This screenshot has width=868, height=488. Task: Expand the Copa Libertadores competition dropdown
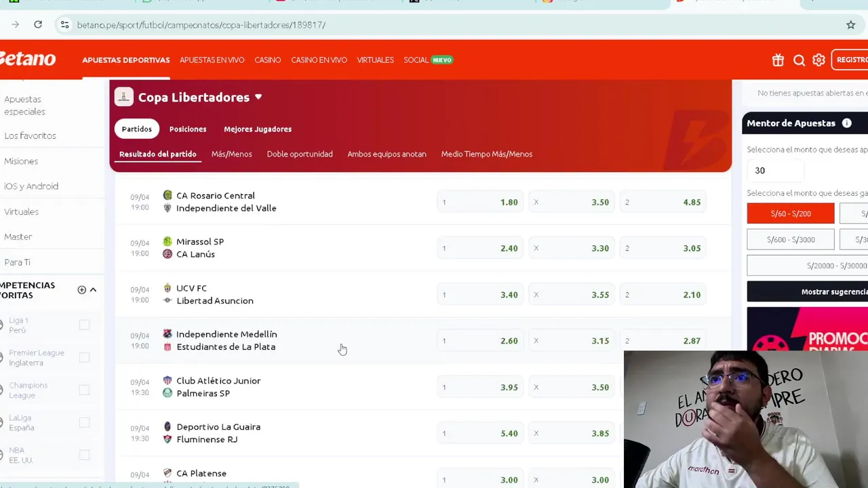[258, 98]
